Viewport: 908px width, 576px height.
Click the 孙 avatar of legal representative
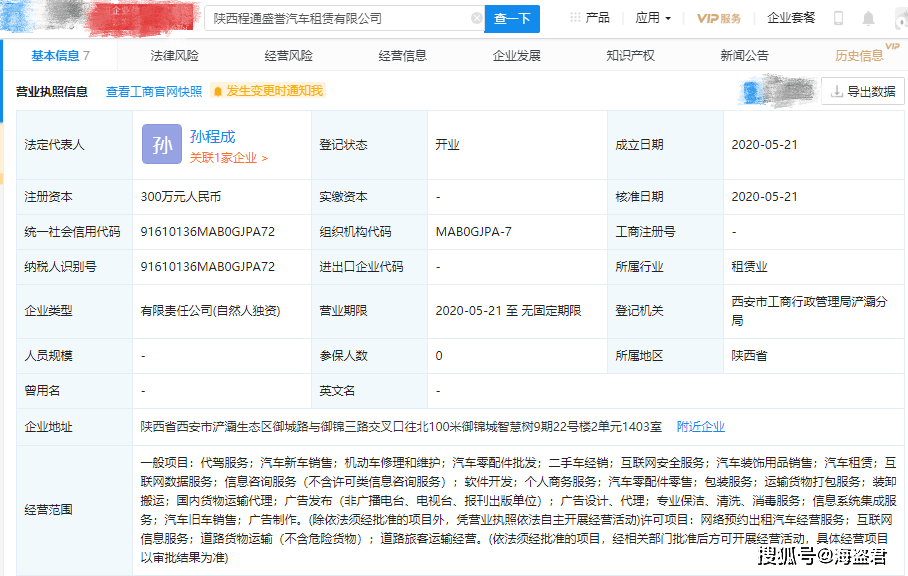tap(162, 145)
